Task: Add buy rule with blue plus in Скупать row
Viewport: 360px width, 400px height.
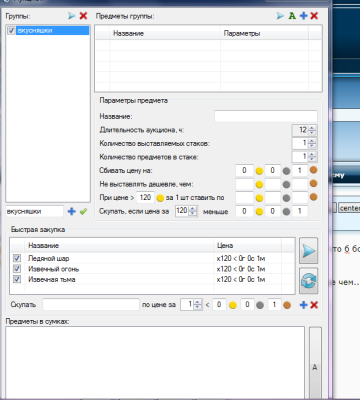Action: pos(303,305)
